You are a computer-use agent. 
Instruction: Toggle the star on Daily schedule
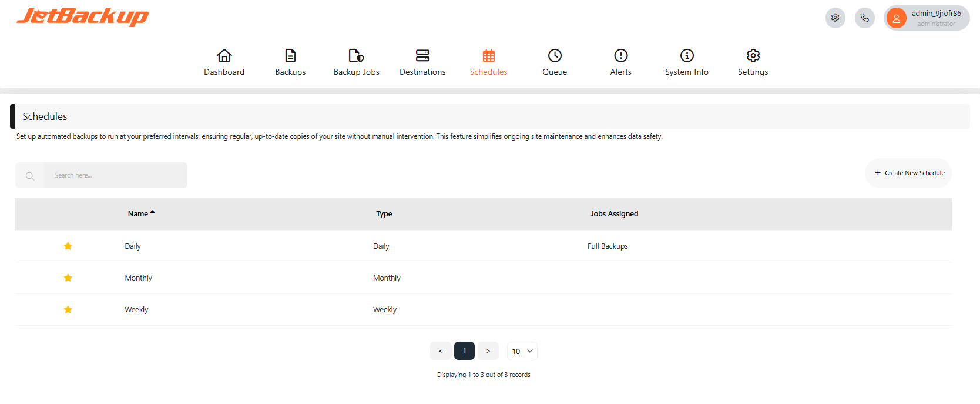click(68, 246)
